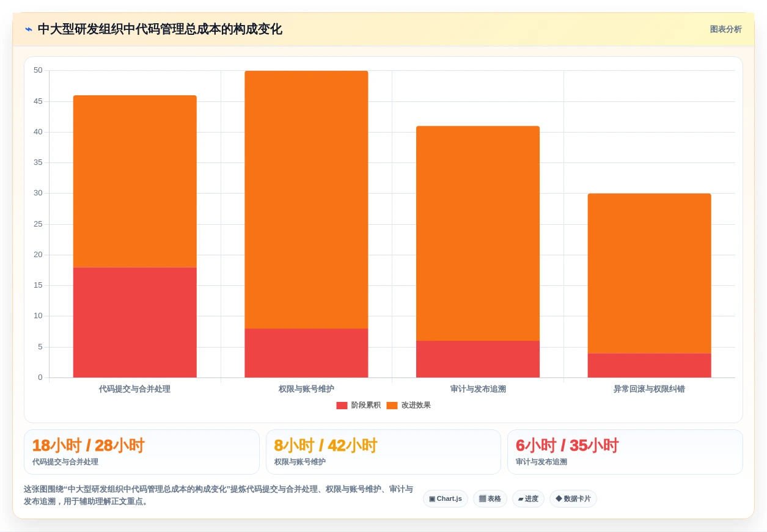Click the orange segment of 权限与账号维护 bar

(306, 200)
